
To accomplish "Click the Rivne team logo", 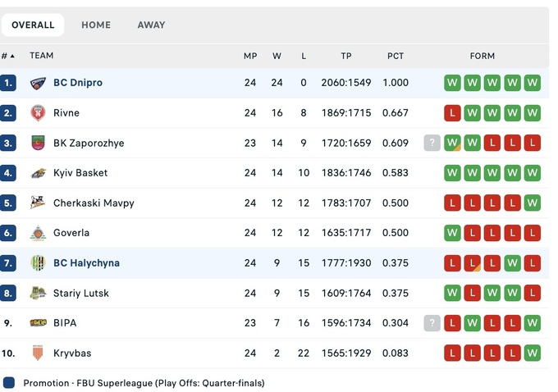I will (x=38, y=113).
